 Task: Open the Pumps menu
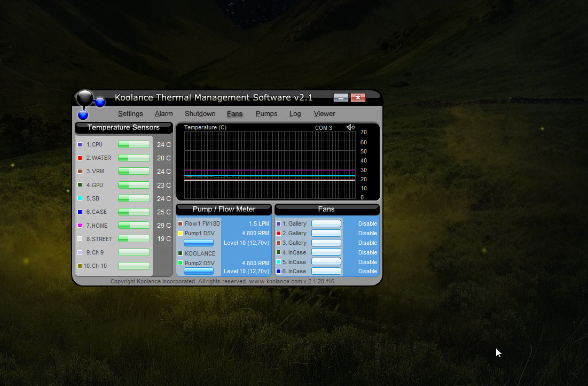click(266, 114)
